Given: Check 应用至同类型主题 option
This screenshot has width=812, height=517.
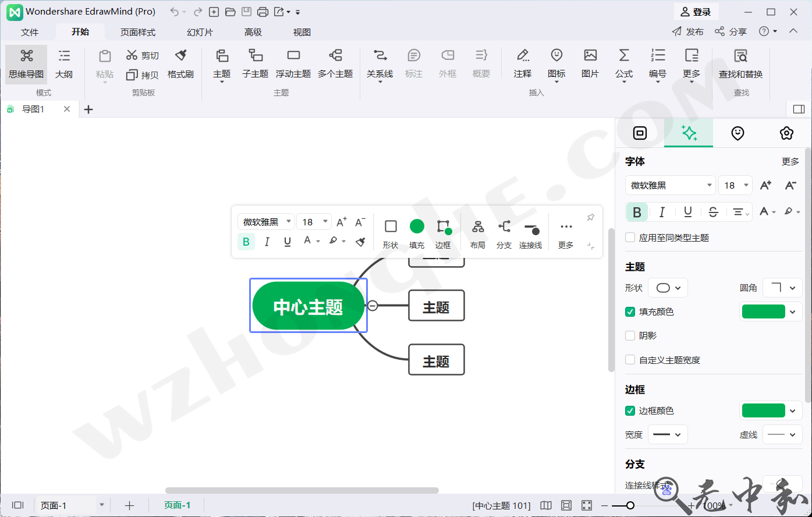Looking at the screenshot, I should coord(630,238).
